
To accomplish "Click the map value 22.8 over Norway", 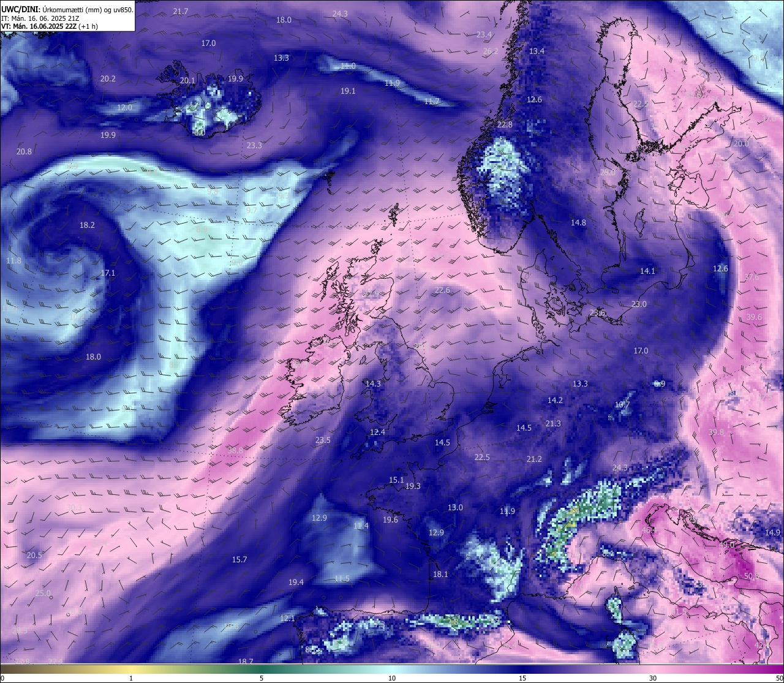I will click(505, 124).
